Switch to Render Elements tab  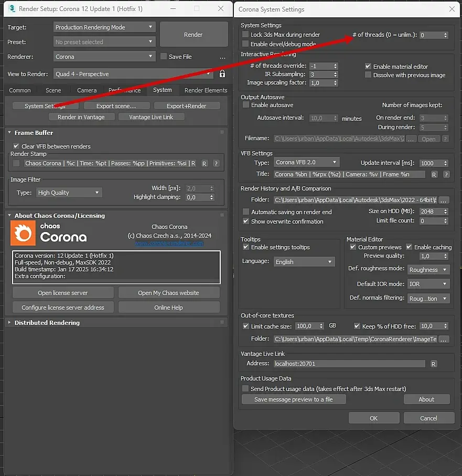tap(206, 90)
